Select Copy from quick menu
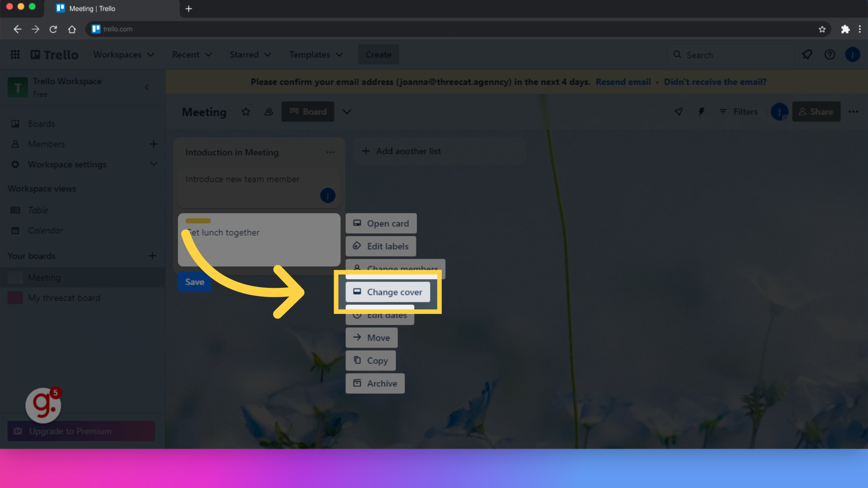This screenshot has width=868, height=488. [x=371, y=361]
